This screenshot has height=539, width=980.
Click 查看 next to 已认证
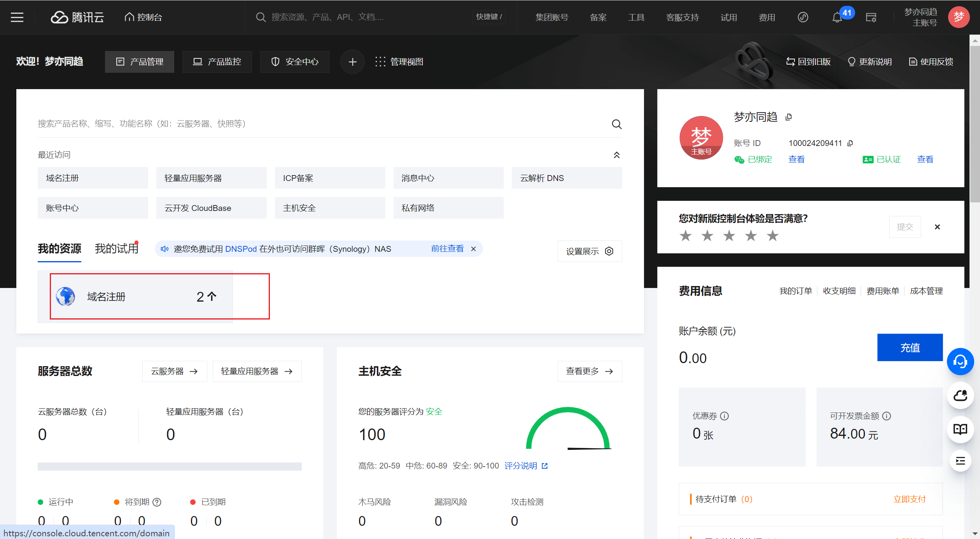pos(925,160)
